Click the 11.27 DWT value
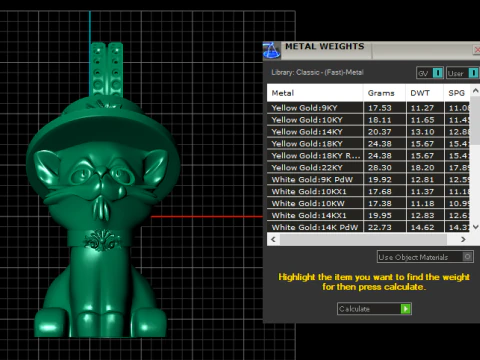480x360 pixels. tap(422, 108)
